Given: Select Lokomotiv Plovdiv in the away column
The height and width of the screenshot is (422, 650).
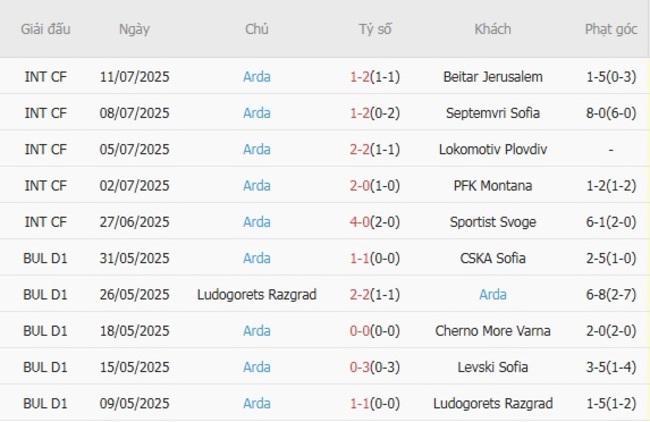Looking at the screenshot, I should (492, 149).
